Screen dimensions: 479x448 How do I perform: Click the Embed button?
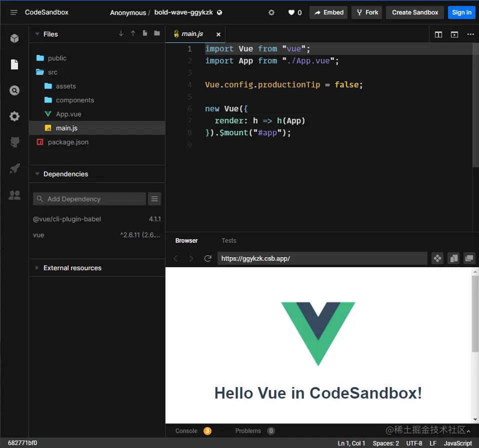click(x=328, y=12)
